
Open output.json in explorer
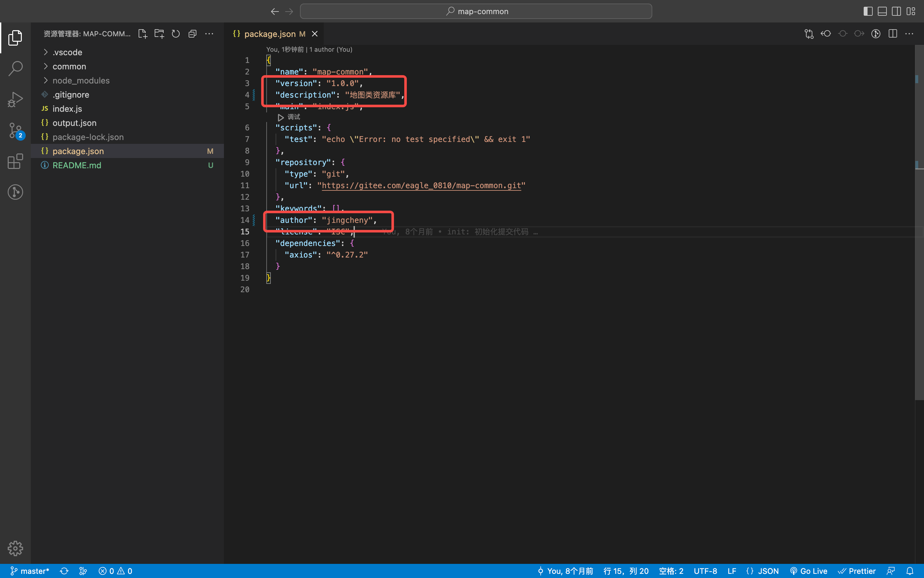[127, 123]
